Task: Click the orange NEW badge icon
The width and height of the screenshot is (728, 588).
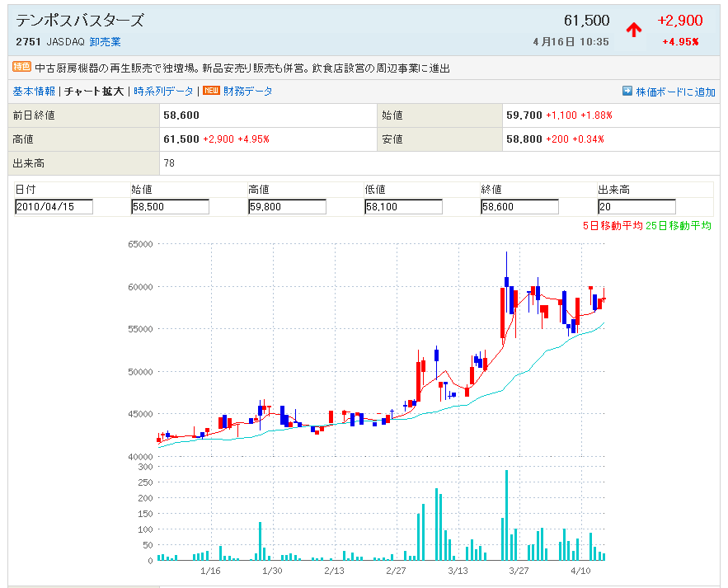Action: click(x=211, y=92)
